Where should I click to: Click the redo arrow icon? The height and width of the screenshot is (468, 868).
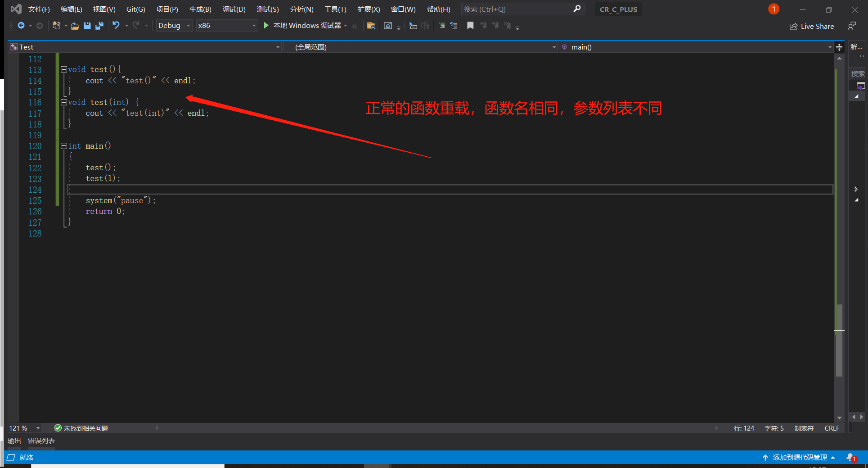[x=136, y=25]
